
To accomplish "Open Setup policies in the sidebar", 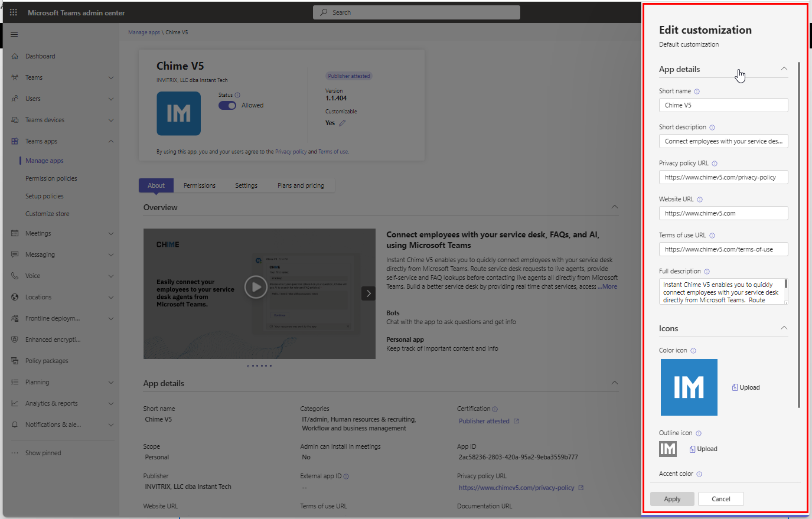I will click(44, 196).
